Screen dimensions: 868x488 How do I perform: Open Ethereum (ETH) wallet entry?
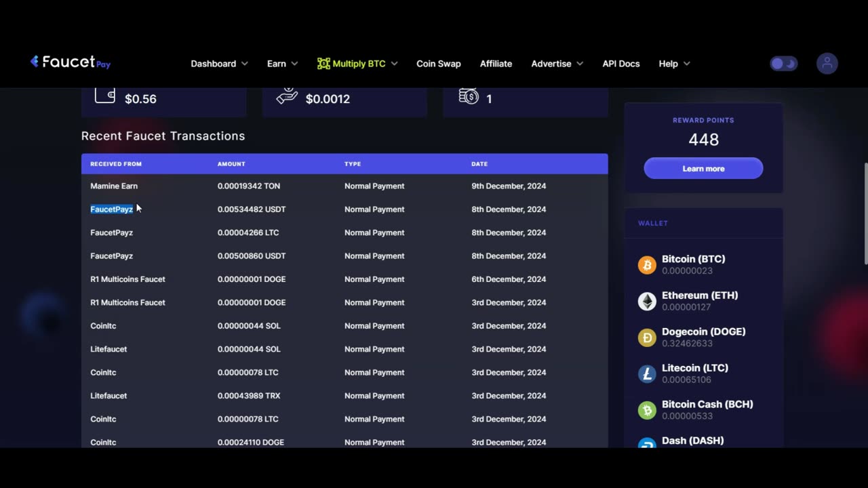pos(703,301)
